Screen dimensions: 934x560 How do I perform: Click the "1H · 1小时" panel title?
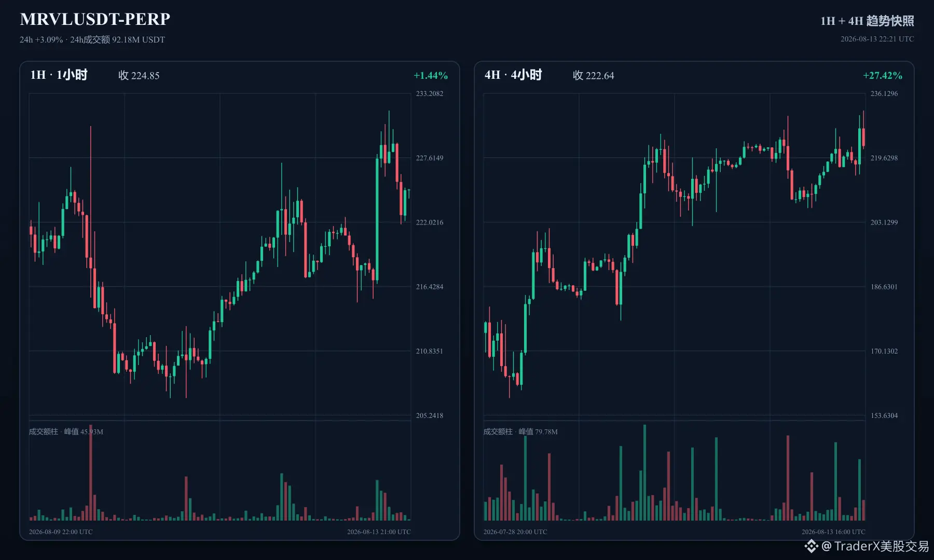click(59, 75)
